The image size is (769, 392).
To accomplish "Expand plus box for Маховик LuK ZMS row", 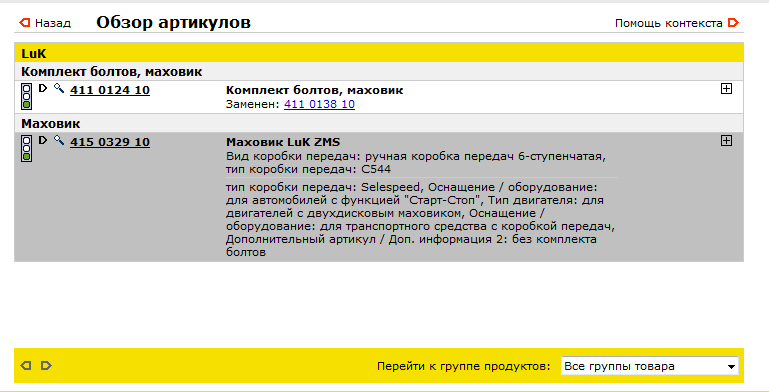I will click(x=726, y=141).
